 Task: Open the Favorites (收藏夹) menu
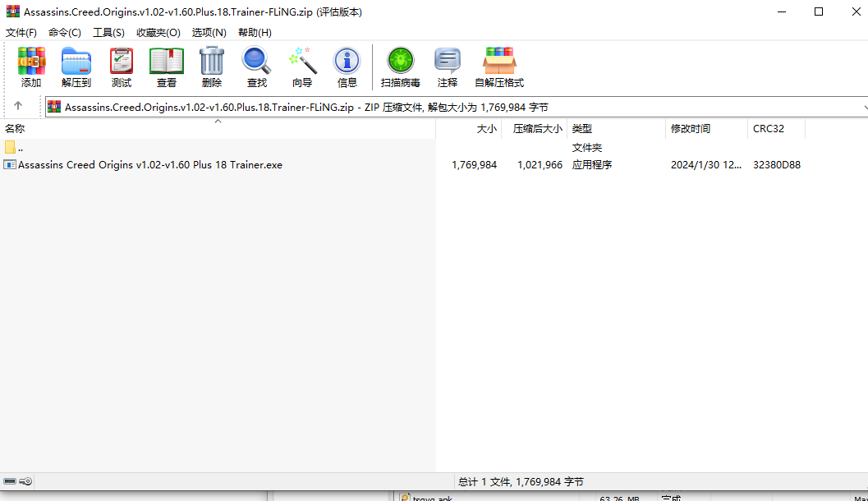pyautogui.click(x=158, y=33)
